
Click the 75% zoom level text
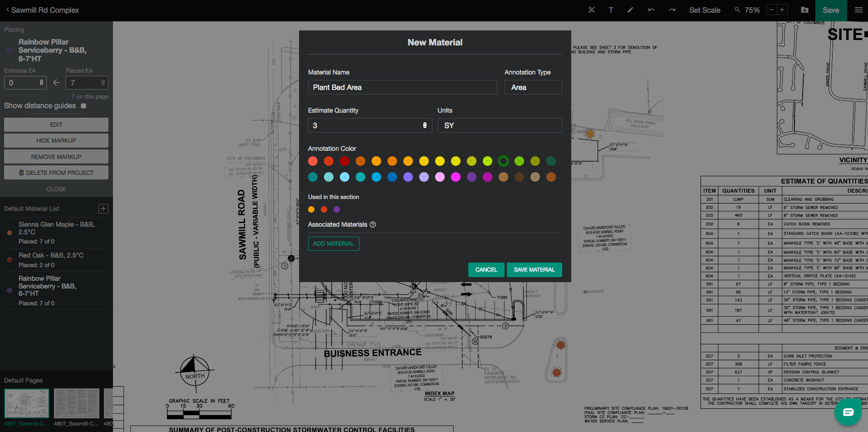click(x=752, y=10)
